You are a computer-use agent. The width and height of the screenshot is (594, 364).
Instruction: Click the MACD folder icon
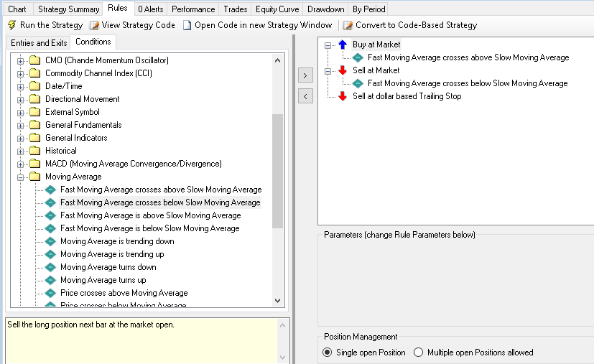click(35, 164)
